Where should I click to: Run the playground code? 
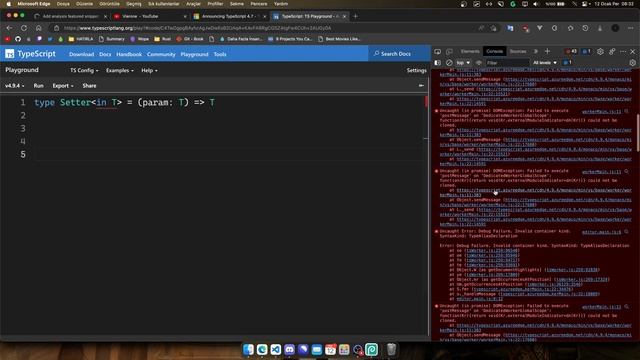click(38, 86)
